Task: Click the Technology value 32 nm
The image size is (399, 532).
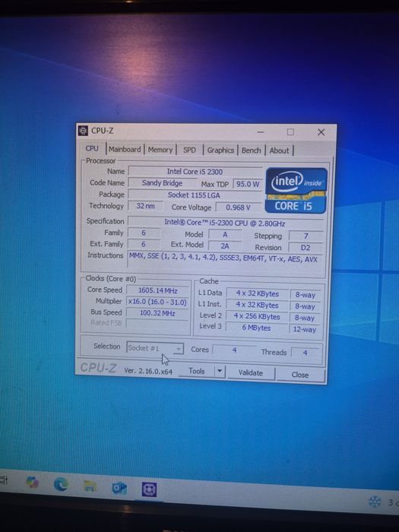Action: [x=146, y=206]
